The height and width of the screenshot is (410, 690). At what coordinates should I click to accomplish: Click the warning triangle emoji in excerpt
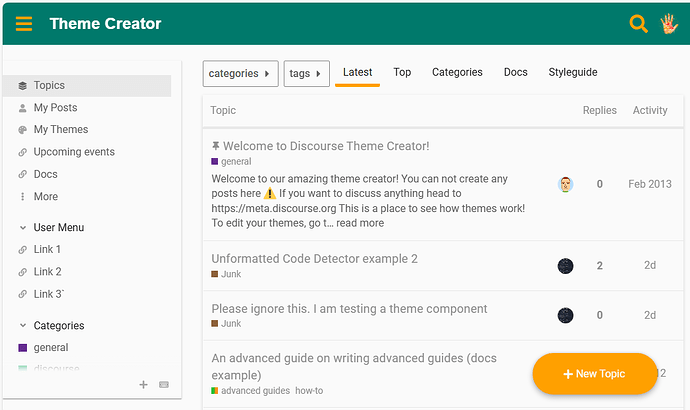(270, 194)
